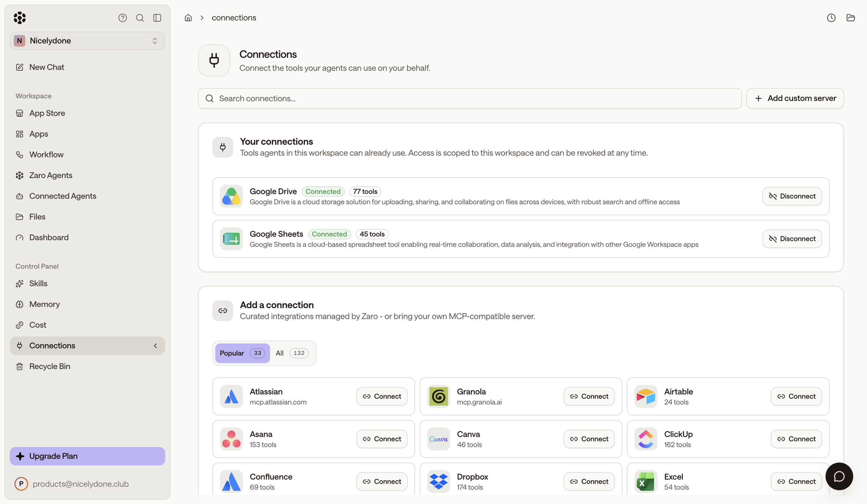Viewport: 867px width, 504px height.
Task: Connect ClickUp integration
Action: pos(797,439)
